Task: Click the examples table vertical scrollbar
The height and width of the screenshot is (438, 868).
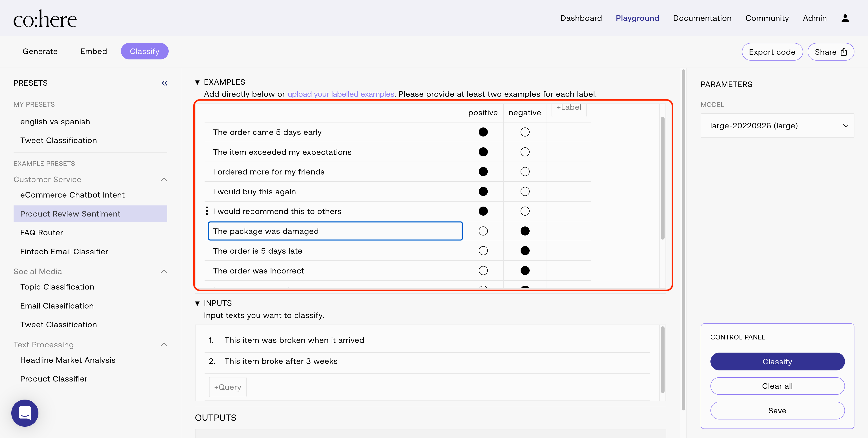Action: coord(663,179)
